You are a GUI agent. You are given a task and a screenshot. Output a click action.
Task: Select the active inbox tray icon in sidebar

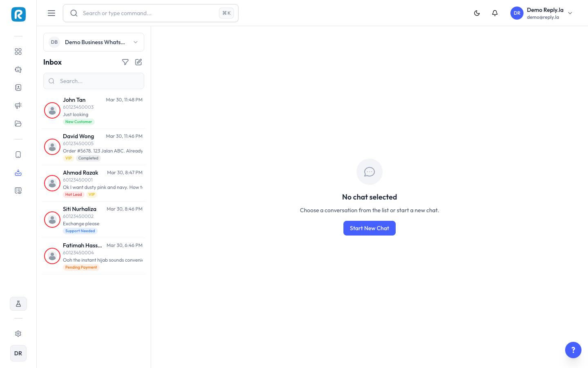point(18,173)
